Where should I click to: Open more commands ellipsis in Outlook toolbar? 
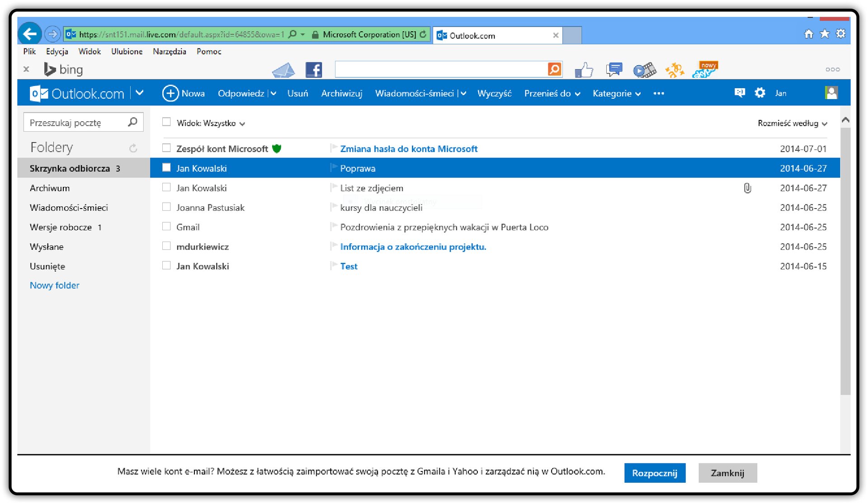tap(659, 93)
